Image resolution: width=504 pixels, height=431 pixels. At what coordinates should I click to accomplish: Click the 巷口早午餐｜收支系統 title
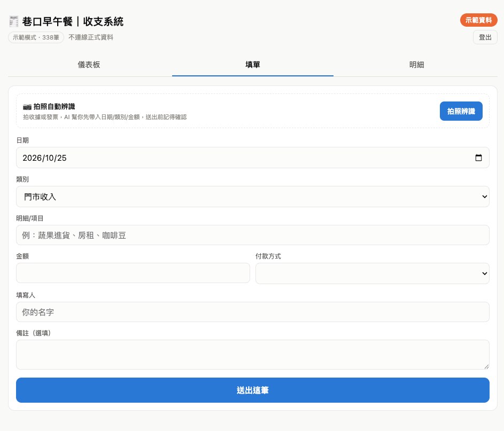pyautogui.click(x=73, y=21)
